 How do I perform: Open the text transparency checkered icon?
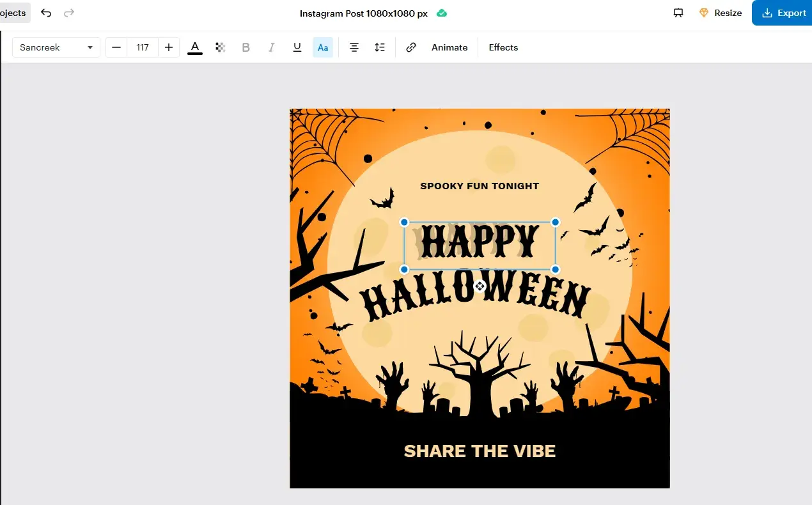(x=220, y=47)
